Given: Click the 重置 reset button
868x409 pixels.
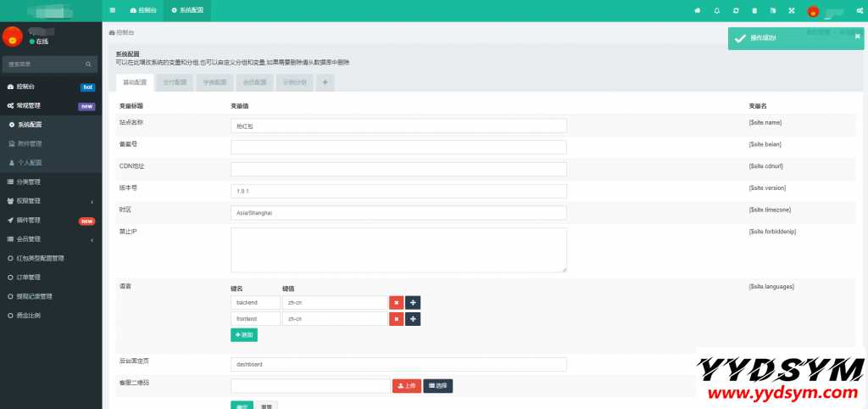Looking at the screenshot, I should [x=267, y=405].
